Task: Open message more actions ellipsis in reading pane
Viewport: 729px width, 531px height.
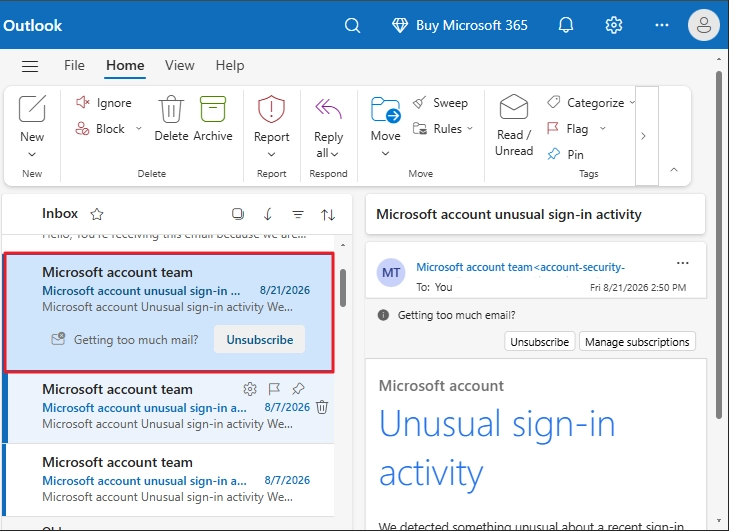Action: click(x=683, y=263)
